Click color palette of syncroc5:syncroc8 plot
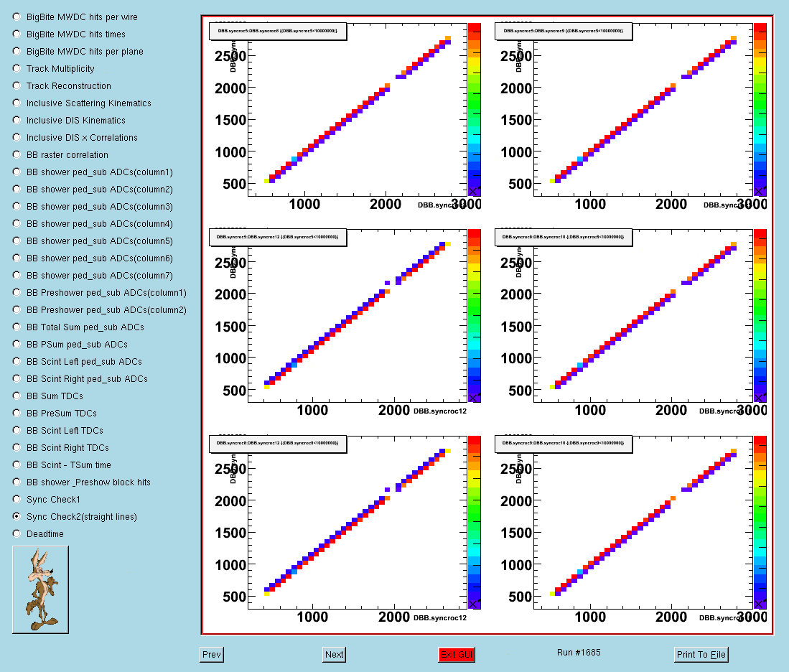The image size is (789, 672). click(475, 109)
